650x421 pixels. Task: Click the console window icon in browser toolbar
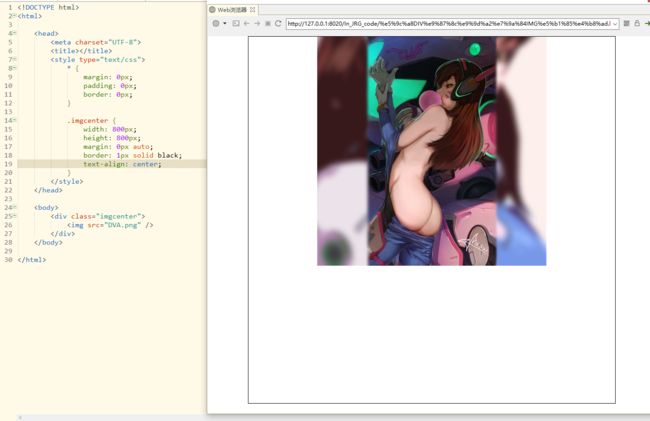(236, 23)
